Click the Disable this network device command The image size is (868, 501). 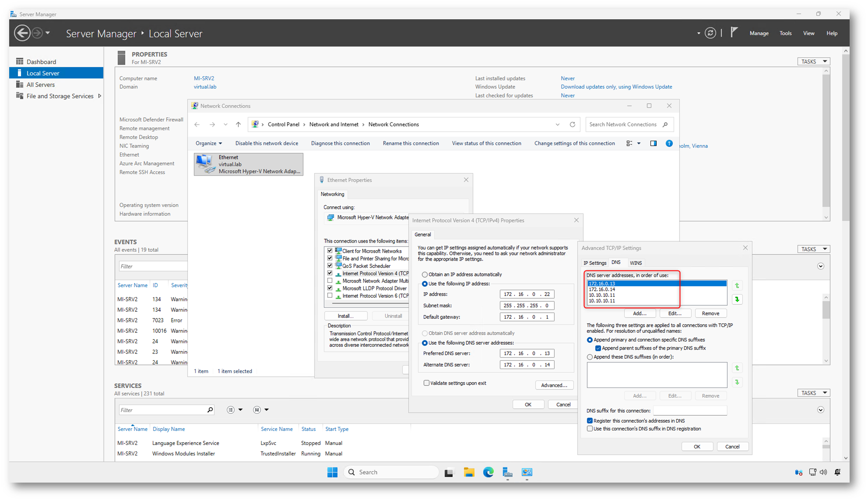[x=266, y=143]
